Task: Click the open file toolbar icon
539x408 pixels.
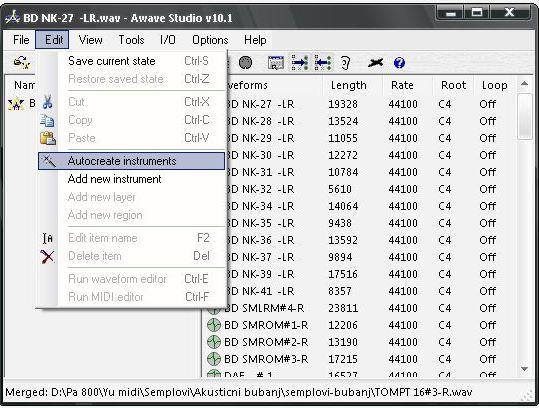Action: pos(22,63)
